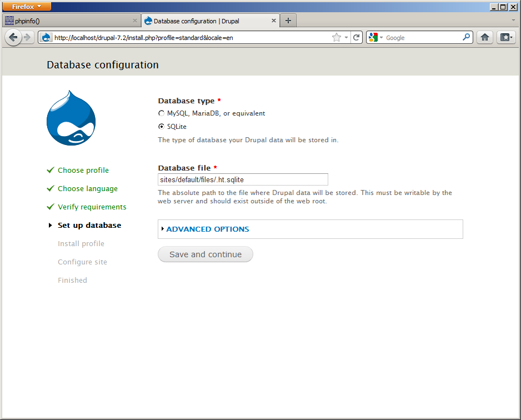Screen dimensions: 521x420
Task: Close the phpinfo() tab
Action: 134,21
